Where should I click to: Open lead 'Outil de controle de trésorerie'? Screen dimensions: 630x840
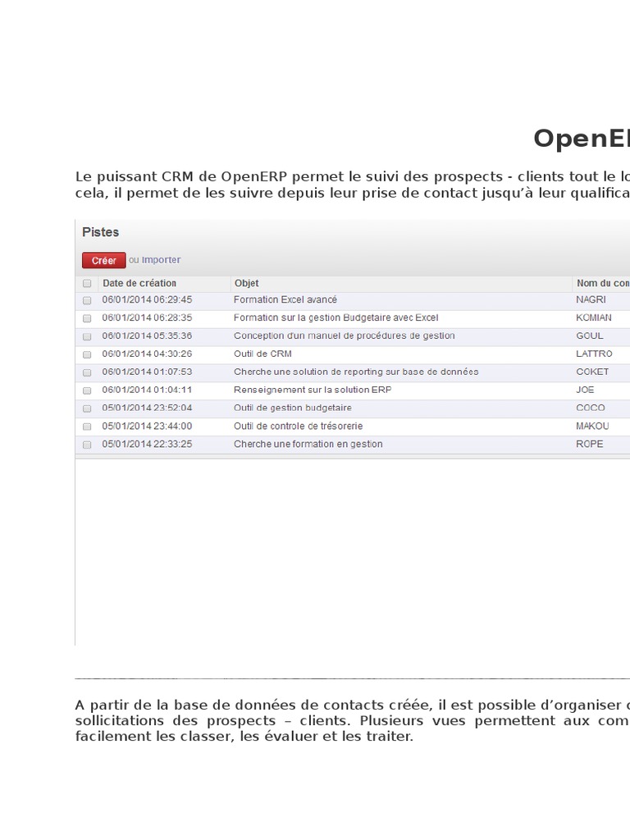(298, 426)
